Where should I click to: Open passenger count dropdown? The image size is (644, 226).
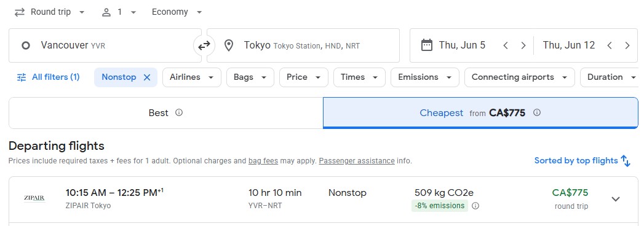[119, 12]
